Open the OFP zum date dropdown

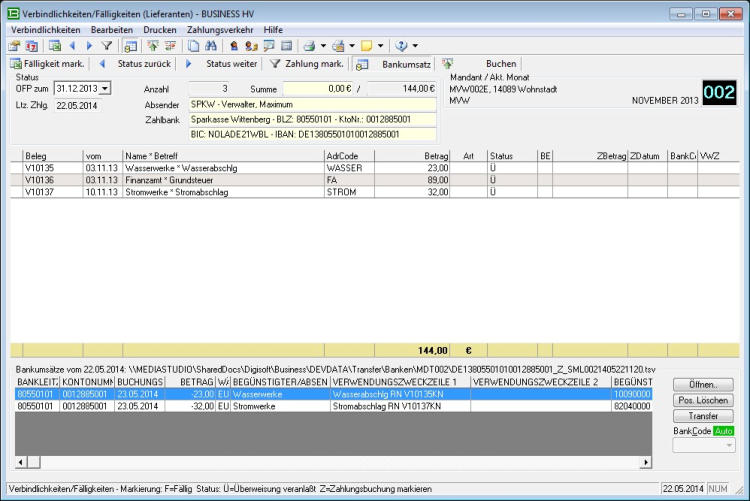click(105, 88)
